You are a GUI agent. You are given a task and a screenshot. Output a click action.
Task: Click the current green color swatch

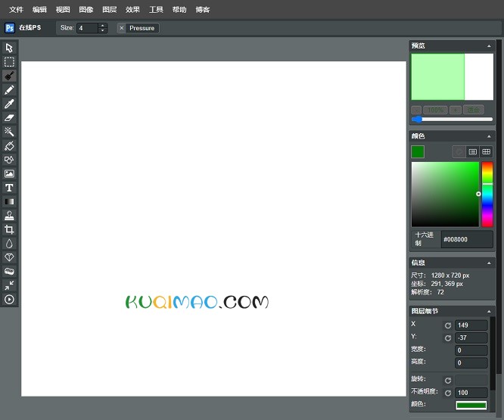pos(418,151)
